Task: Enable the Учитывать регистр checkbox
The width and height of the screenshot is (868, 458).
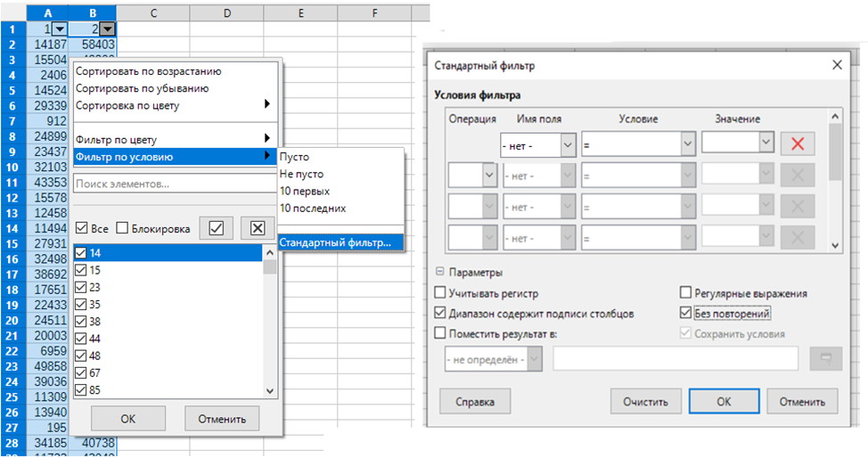Action: point(440,293)
